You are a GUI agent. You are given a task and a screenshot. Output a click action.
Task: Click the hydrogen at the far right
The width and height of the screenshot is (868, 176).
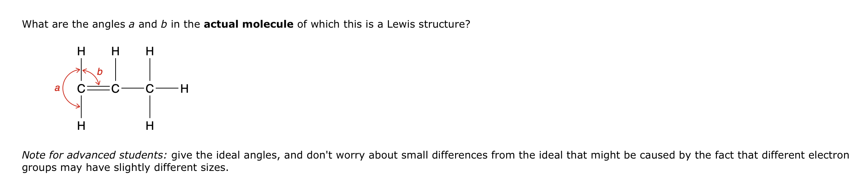[184, 89]
